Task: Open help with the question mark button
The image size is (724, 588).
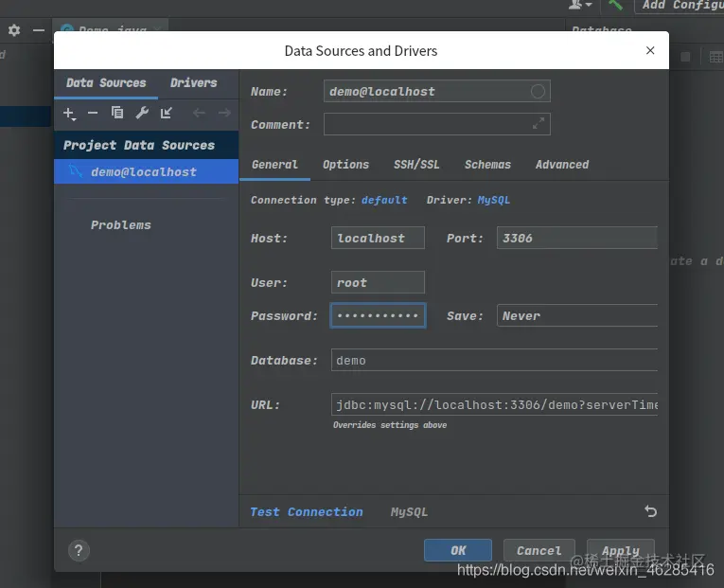Action: tap(79, 550)
